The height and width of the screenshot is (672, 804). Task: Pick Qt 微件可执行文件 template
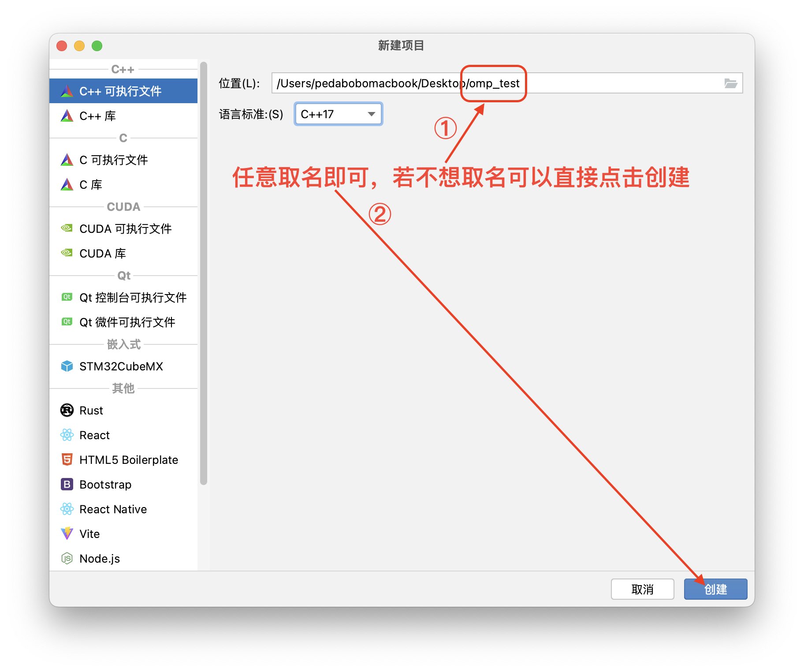pyautogui.click(x=123, y=322)
